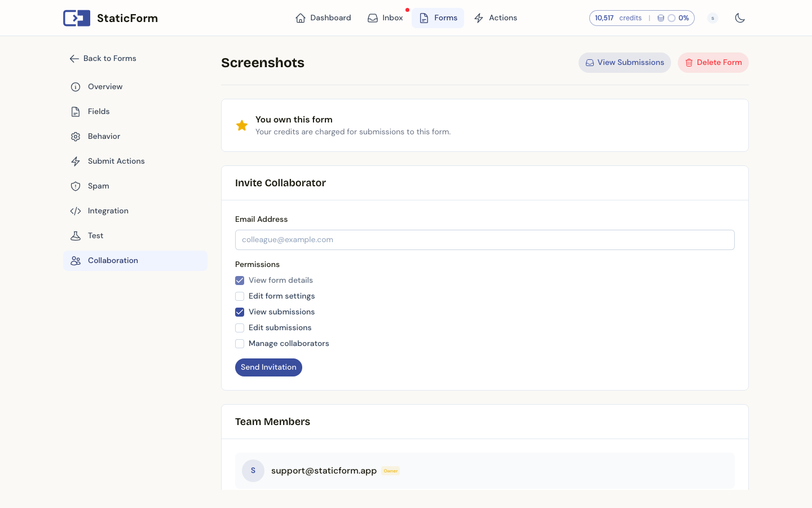Open the Dashboard tab

(323, 18)
